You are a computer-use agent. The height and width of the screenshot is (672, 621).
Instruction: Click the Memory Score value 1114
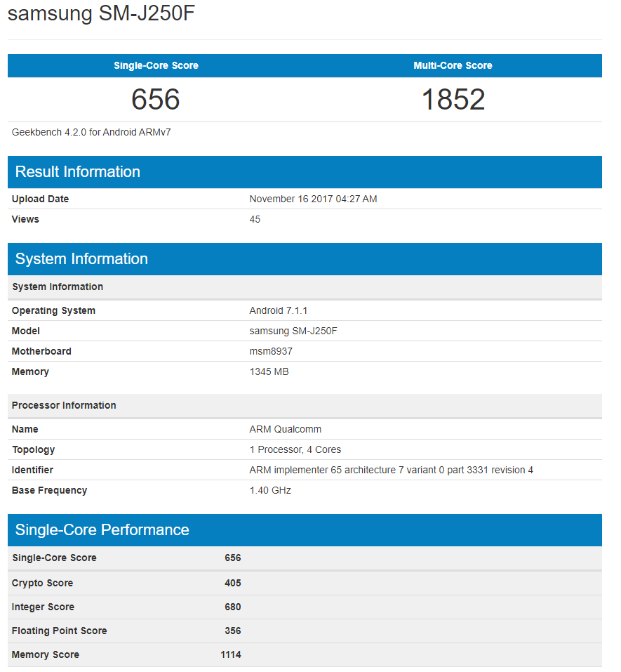coord(231,655)
